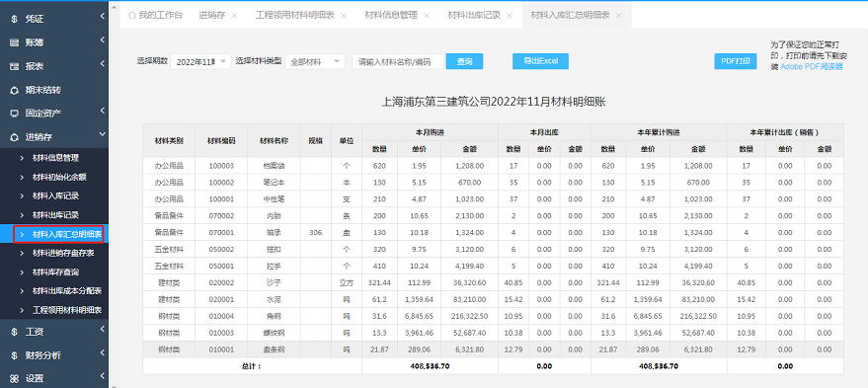Open 材料入库记录 in sidebar
This screenshot has height=388, width=868.
coord(55,195)
